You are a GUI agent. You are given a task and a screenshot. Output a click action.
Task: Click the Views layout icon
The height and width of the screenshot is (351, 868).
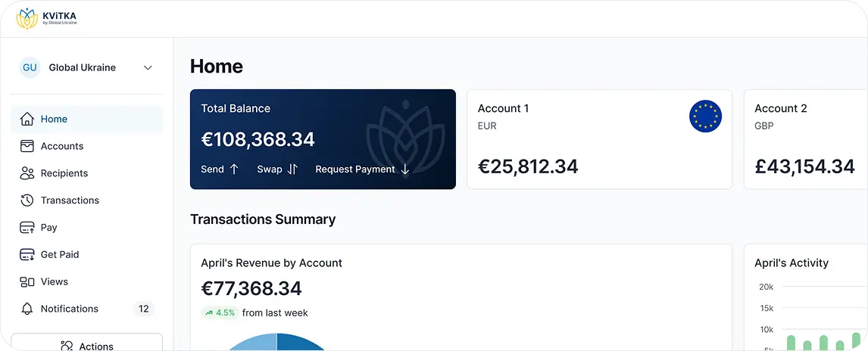click(x=27, y=282)
